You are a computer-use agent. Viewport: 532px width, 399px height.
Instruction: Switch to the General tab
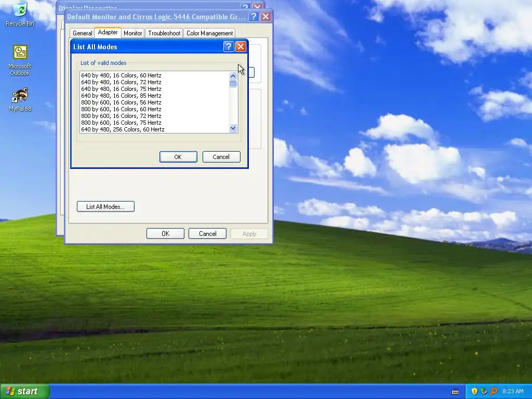tap(82, 33)
